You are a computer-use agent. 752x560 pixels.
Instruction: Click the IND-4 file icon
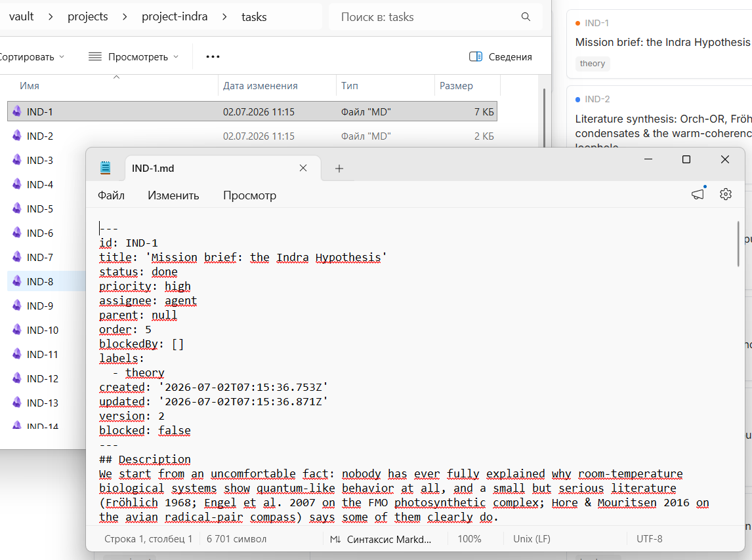pyautogui.click(x=17, y=184)
